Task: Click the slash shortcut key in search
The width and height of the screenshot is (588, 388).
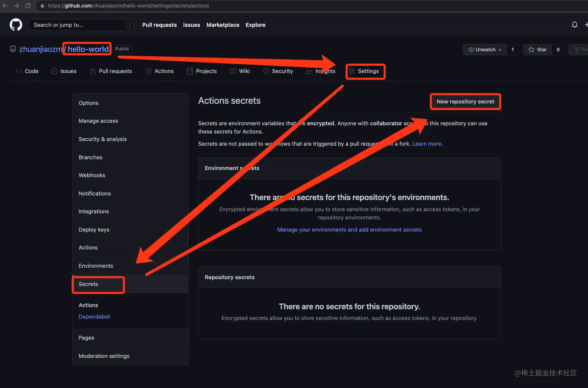Action: pyautogui.click(x=130, y=25)
